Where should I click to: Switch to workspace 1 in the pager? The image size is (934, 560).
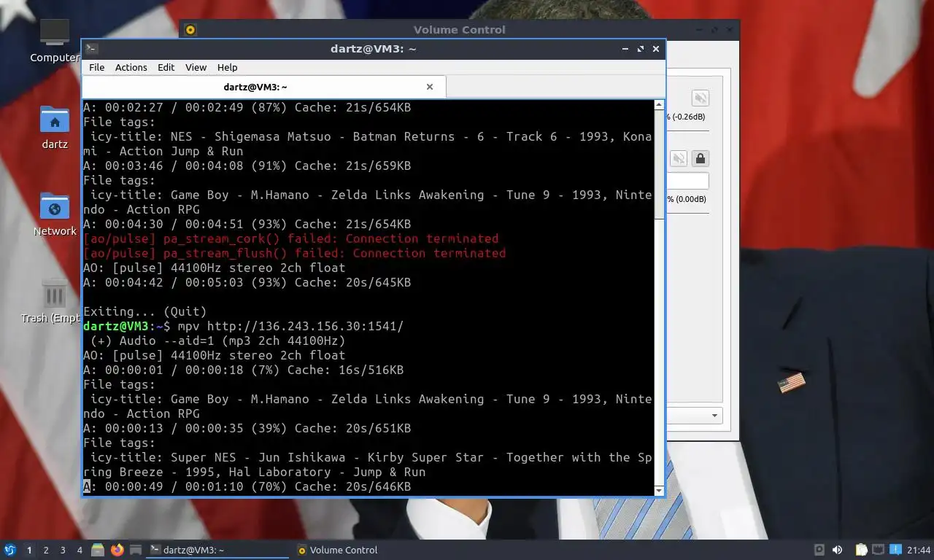pos(29,550)
